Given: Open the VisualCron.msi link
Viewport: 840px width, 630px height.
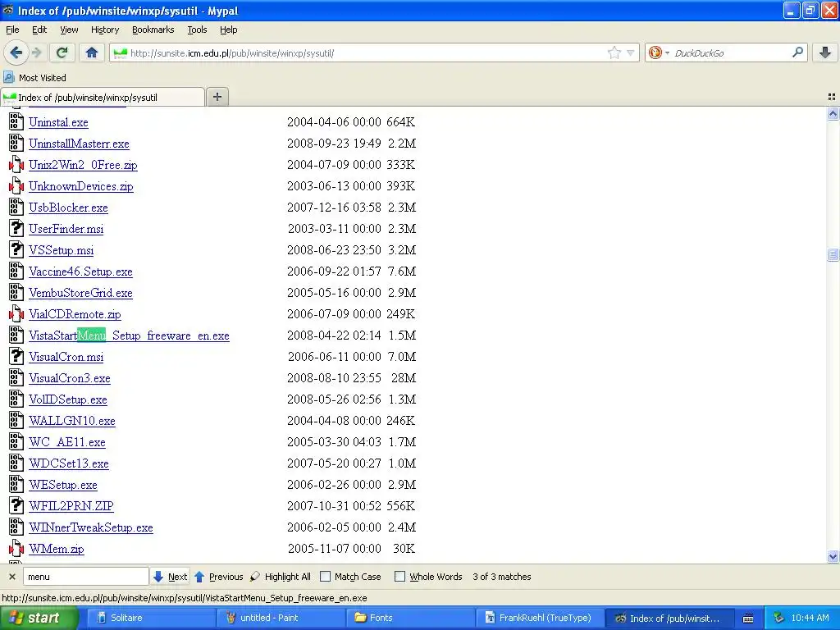Looking at the screenshot, I should (66, 357).
